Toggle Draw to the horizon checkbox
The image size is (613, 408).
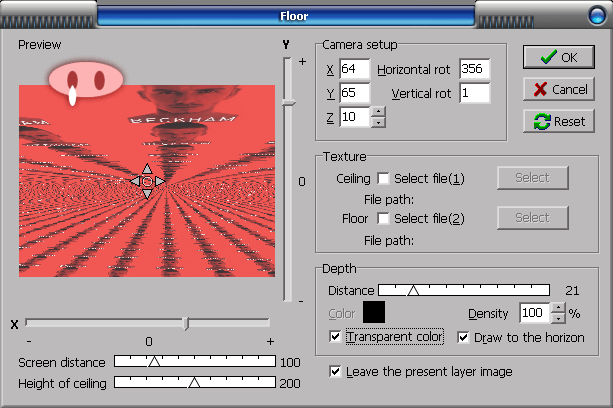[463, 337]
